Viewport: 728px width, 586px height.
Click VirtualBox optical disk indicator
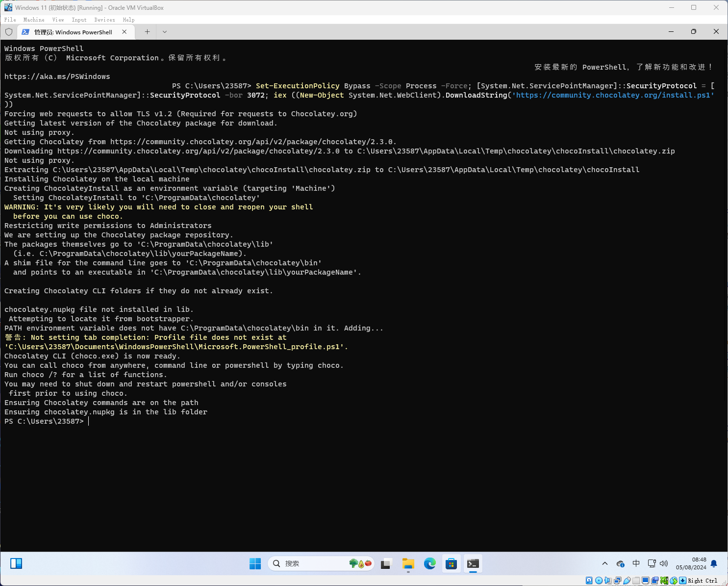(x=599, y=581)
